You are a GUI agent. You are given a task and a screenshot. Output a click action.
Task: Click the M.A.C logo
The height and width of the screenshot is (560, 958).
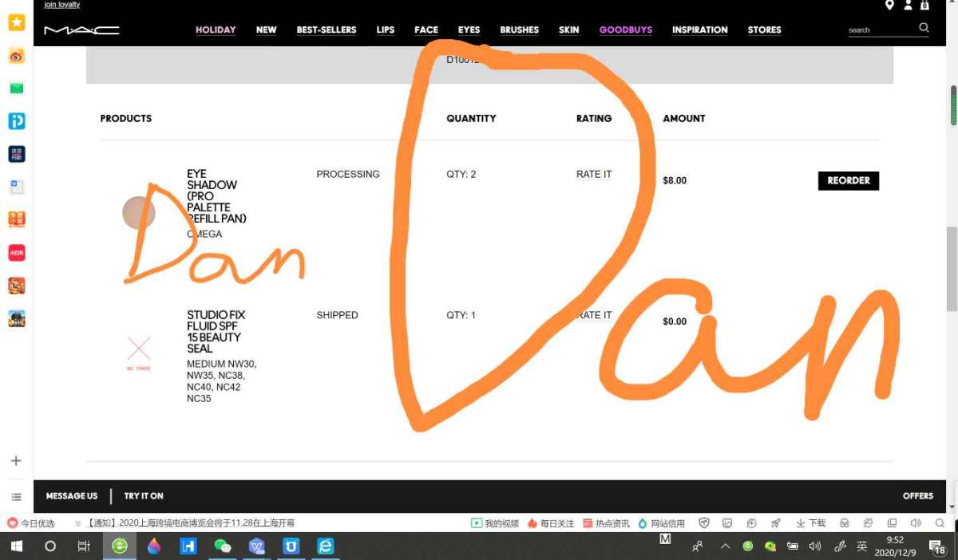tap(81, 30)
